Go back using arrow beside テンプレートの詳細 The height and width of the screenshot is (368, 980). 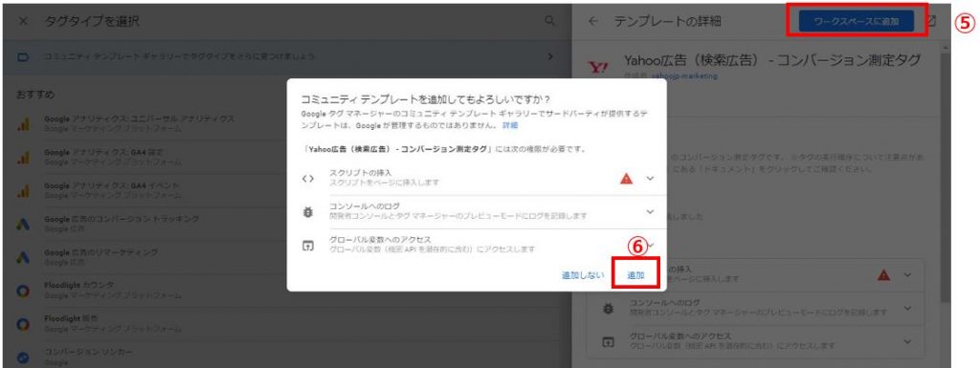pos(593,21)
